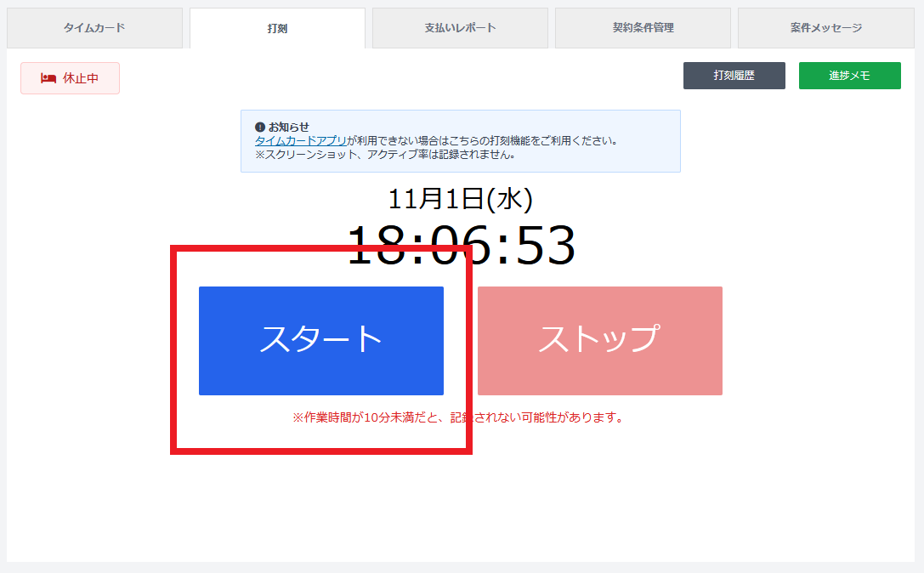Click the お知らせ notice heading

289,127
